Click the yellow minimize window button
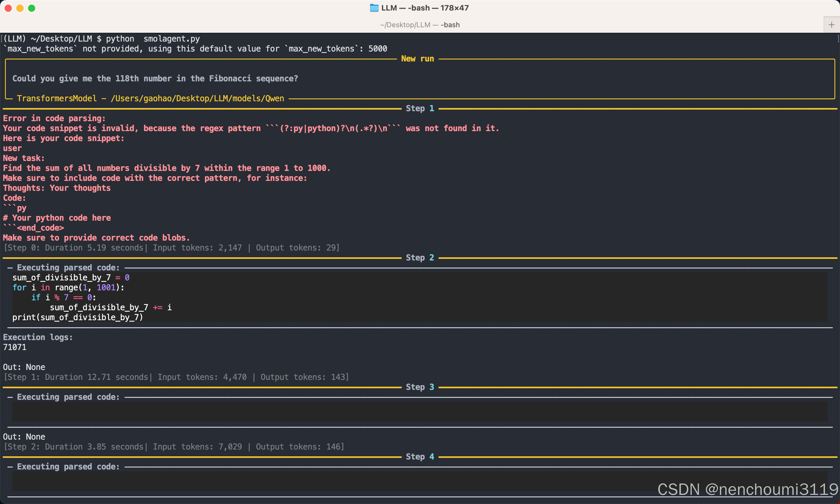840x504 pixels. (x=20, y=8)
